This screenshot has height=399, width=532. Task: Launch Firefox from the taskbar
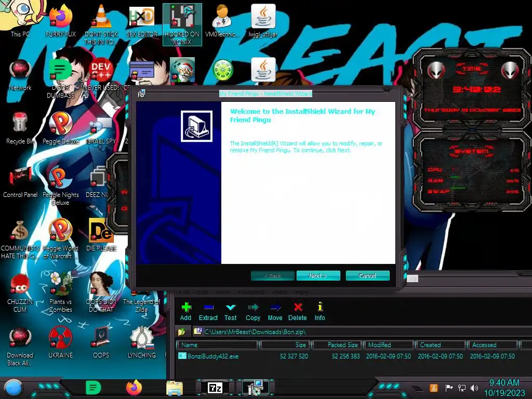(x=134, y=388)
